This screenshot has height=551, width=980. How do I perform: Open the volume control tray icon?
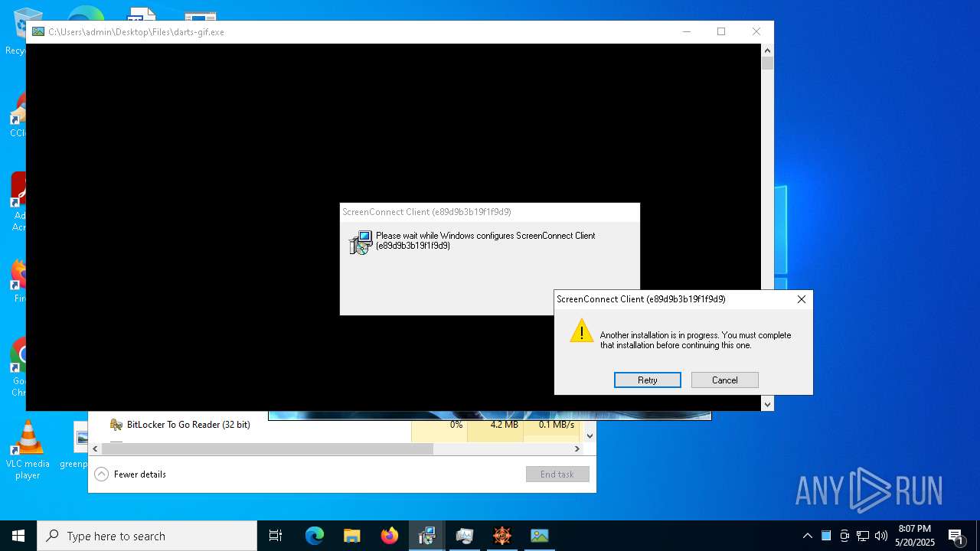coord(881,536)
